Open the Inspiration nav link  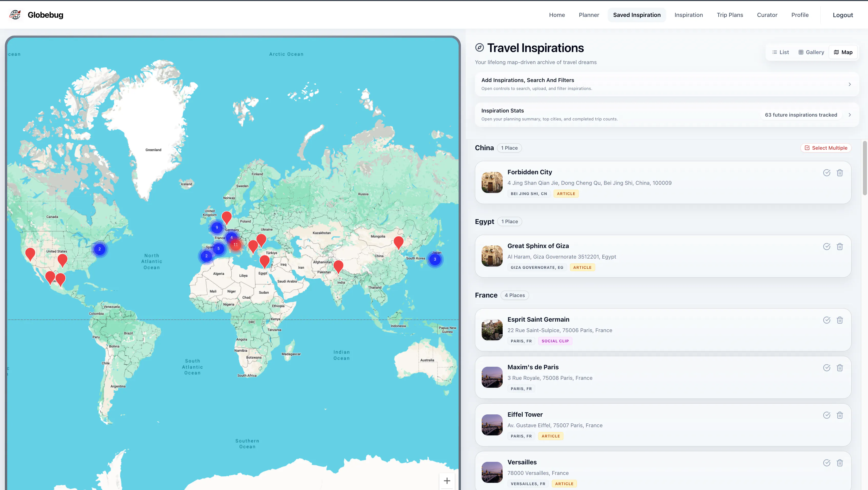[x=688, y=15]
